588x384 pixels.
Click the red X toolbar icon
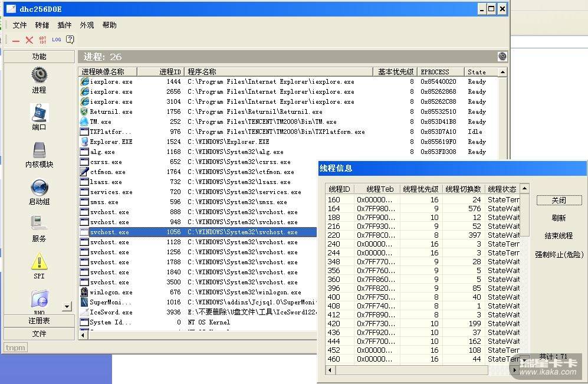pyautogui.click(x=29, y=40)
